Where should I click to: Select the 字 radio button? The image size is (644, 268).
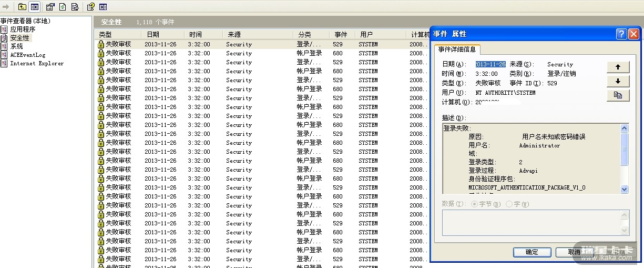(x=509, y=204)
